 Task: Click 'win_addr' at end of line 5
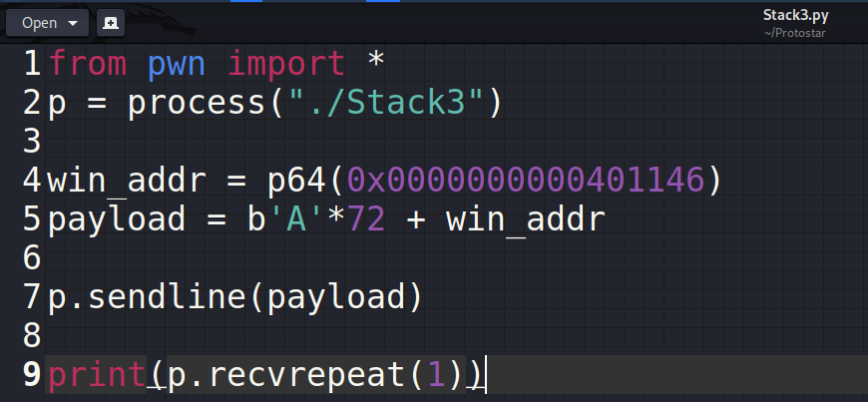(526, 220)
